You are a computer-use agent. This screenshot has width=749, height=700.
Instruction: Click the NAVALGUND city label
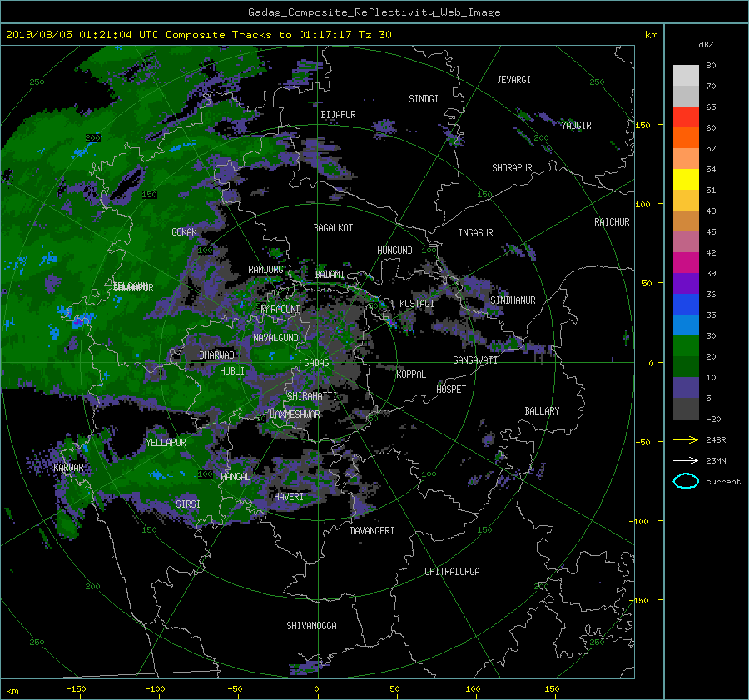click(x=275, y=338)
